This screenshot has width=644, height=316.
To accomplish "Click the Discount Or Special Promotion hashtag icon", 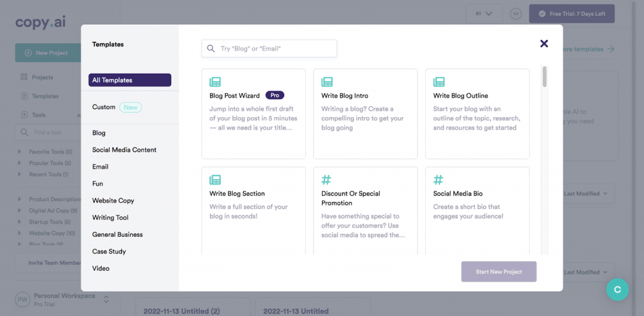I will [326, 179].
